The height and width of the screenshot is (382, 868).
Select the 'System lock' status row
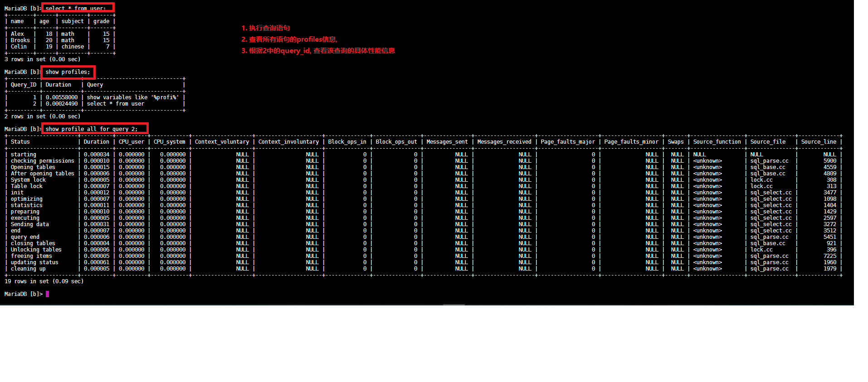tap(423, 180)
